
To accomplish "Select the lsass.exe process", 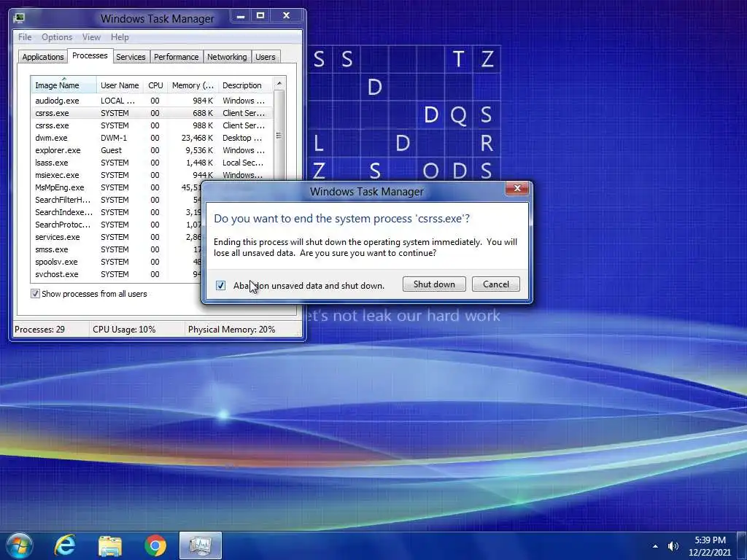I will pyautogui.click(x=152, y=163).
